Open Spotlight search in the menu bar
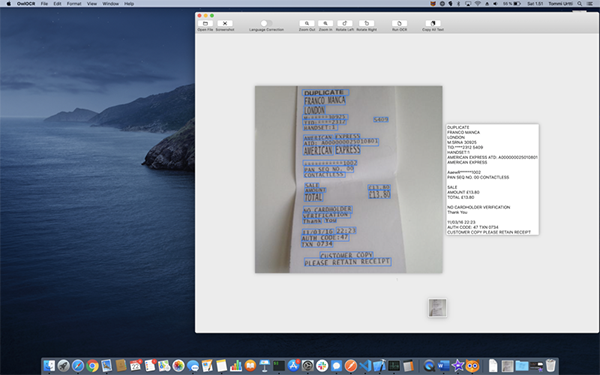The width and height of the screenshot is (600, 375). click(580, 3)
